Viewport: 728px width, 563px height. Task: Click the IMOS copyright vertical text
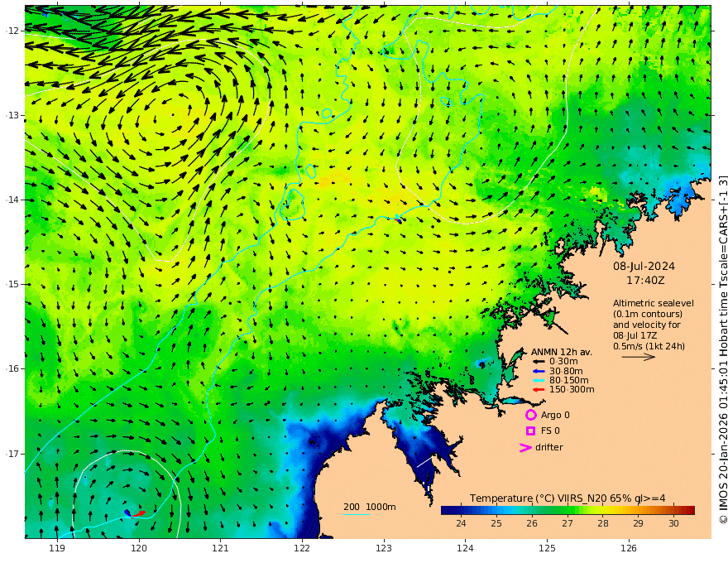pyautogui.click(x=723, y=349)
